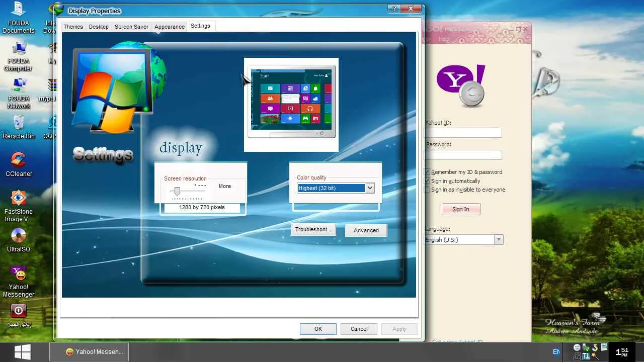The image size is (644, 362).
Task: Click the 'More' label beside resolution slider
Action: click(225, 186)
